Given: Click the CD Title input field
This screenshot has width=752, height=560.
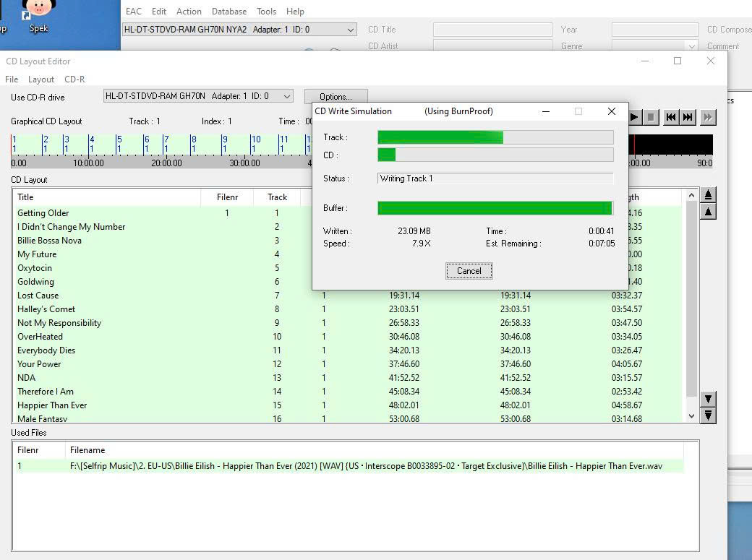Looking at the screenshot, I should (492, 30).
